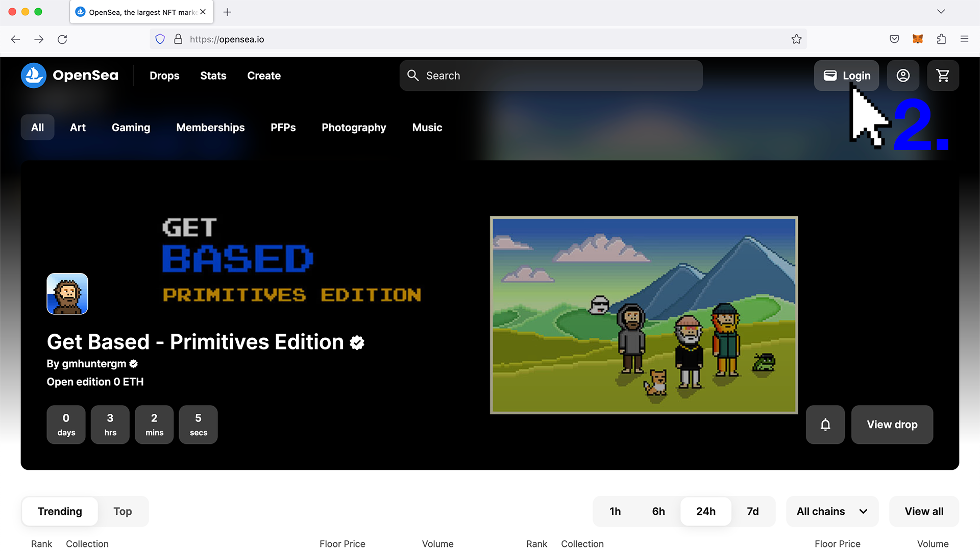Click the search magnifier icon

413,76
